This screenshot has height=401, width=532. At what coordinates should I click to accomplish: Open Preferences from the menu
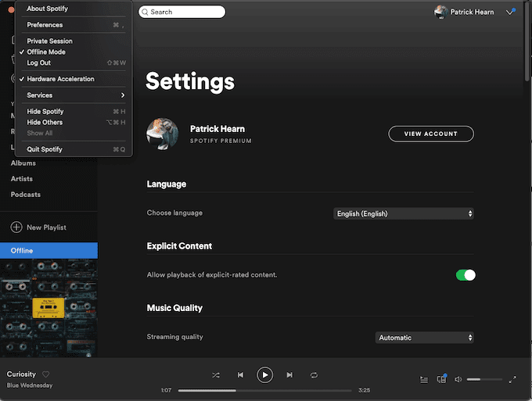pos(74,25)
